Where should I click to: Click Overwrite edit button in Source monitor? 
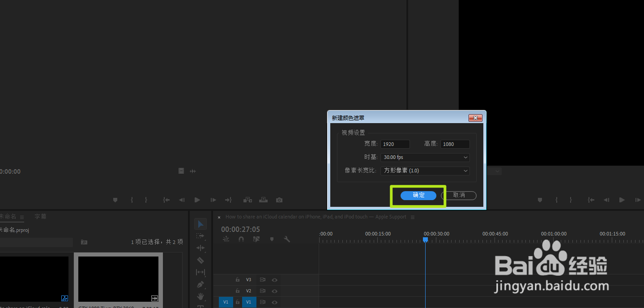coord(264,200)
